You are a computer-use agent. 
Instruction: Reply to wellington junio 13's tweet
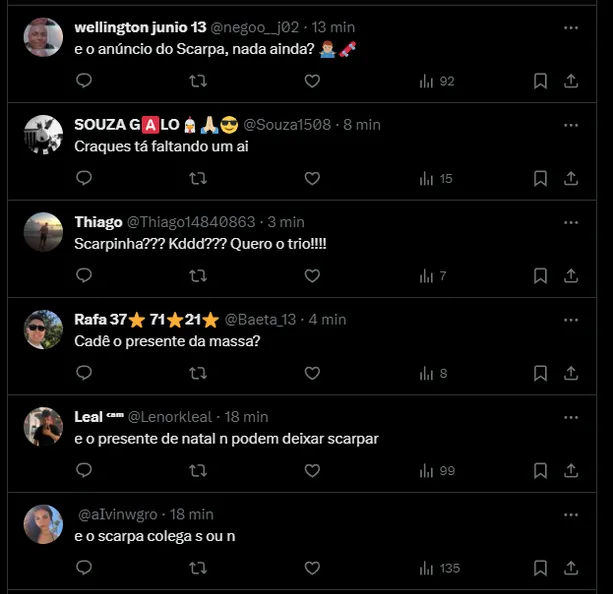click(x=84, y=81)
